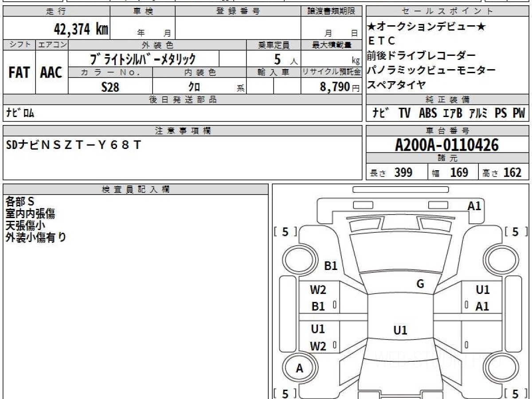Click the A1 mark on the front bumper

click(x=474, y=206)
